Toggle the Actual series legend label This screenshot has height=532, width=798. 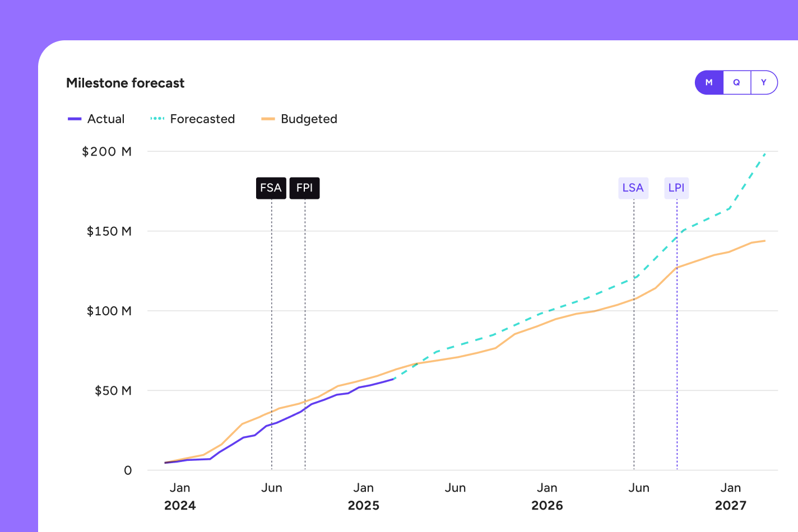click(106, 119)
